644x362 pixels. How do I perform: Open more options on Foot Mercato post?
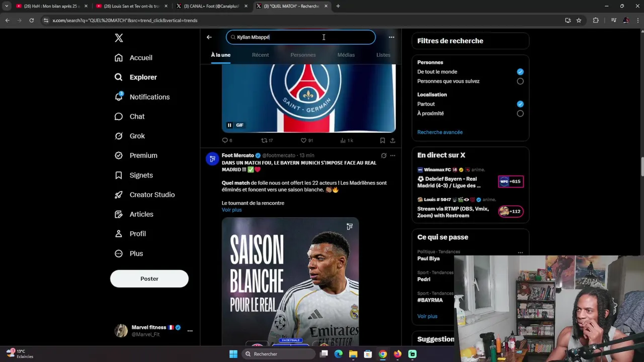pyautogui.click(x=392, y=156)
